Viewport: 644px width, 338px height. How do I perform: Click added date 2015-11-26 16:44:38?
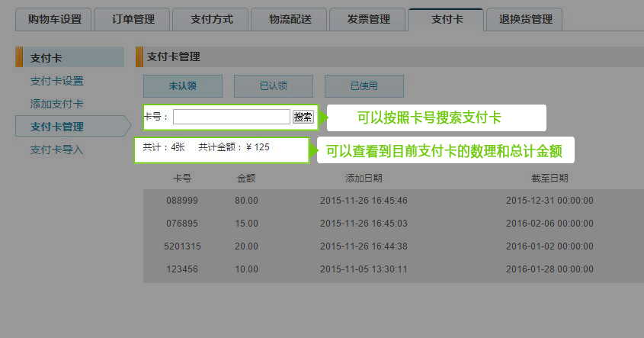pyautogui.click(x=364, y=246)
